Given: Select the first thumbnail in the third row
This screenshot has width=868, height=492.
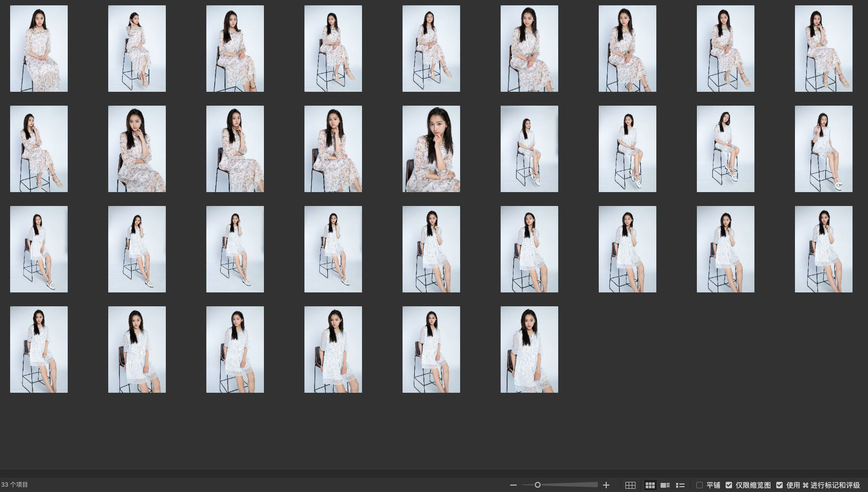Looking at the screenshot, I should [x=39, y=249].
